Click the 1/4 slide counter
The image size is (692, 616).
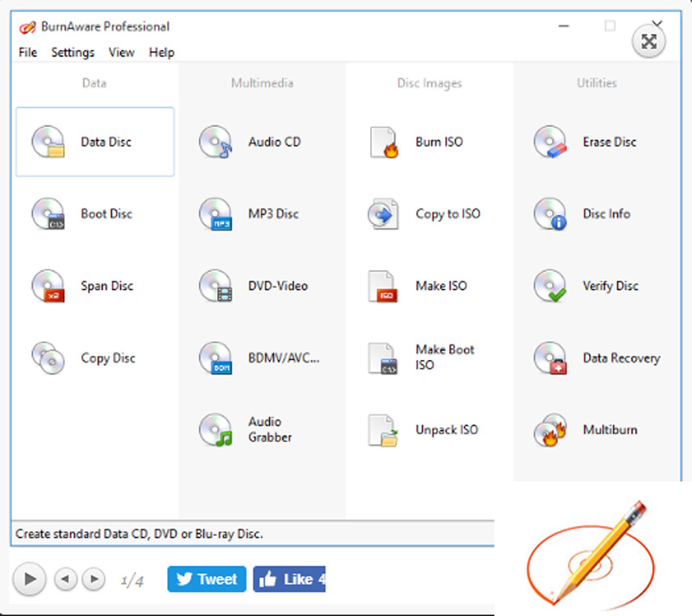pyautogui.click(x=132, y=581)
